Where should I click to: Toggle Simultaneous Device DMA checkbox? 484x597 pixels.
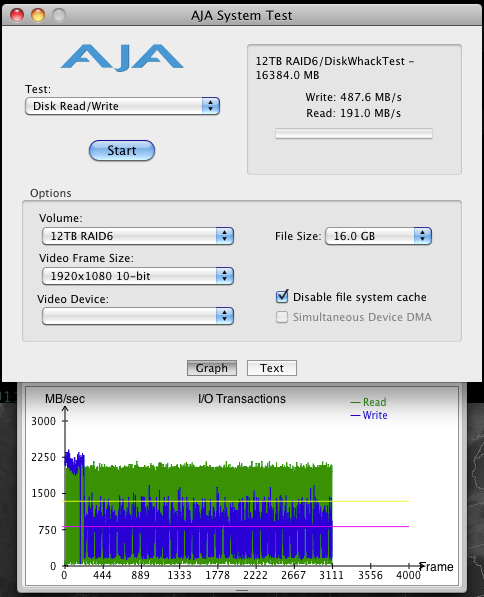282,317
